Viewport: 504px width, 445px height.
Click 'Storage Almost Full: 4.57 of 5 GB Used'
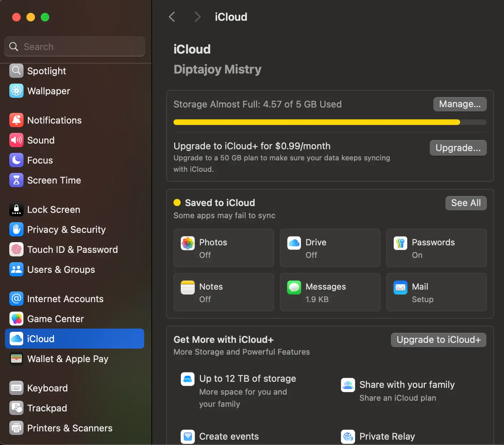(x=257, y=104)
